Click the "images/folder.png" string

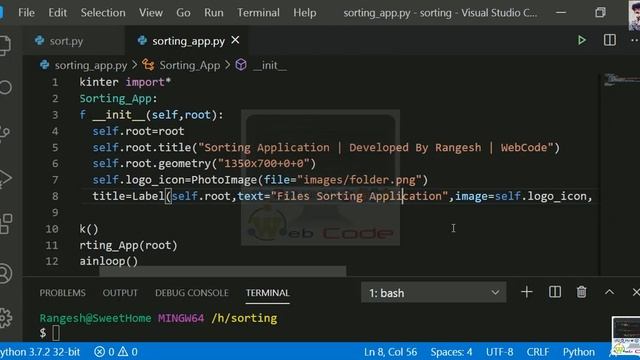[359, 180]
